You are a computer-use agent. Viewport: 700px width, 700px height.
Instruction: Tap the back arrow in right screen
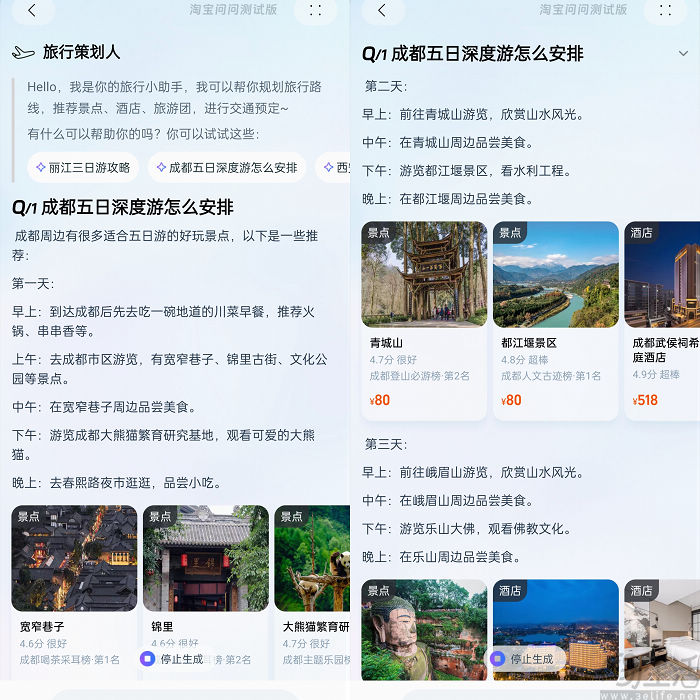(x=382, y=10)
